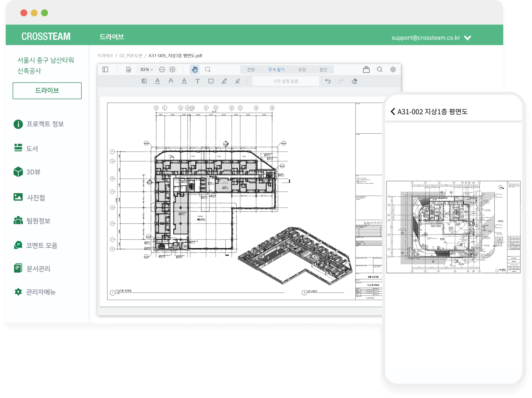Select the rectangle annotation tool
The image size is (532, 398).
(x=211, y=81)
